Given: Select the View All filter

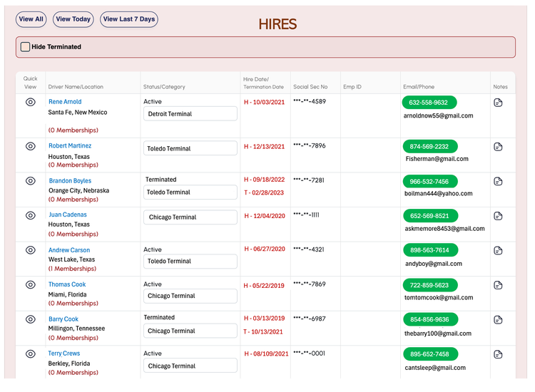Looking at the screenshot, I should click(31, 19).
